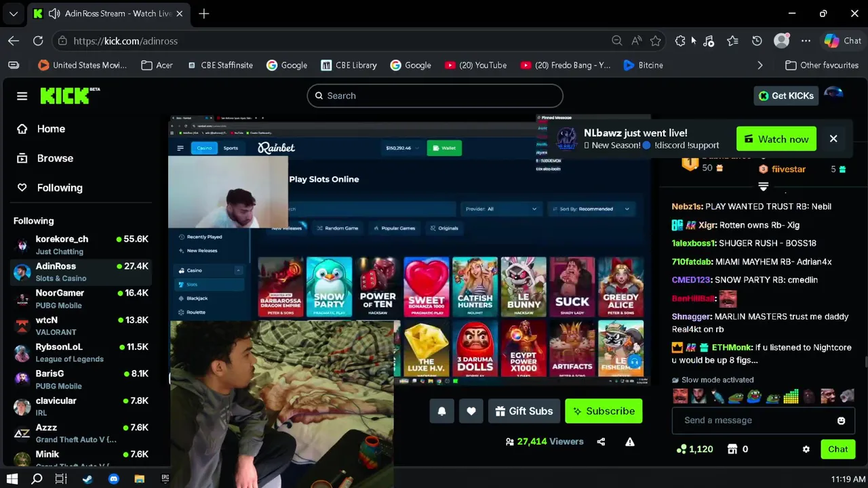Open CBE Staffinsite bookmark
This screenshot has height=488, width=868.
(x=220, y=65)
